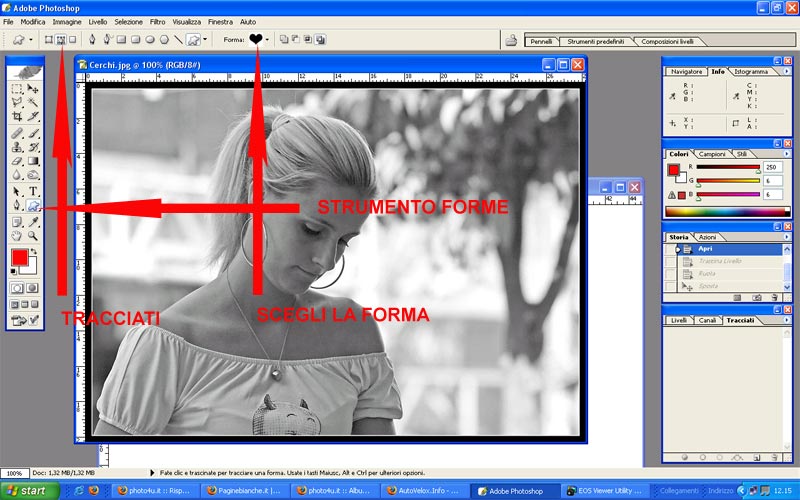Select the Move tool
Viewport: 800px width, 500px height.
33,89
